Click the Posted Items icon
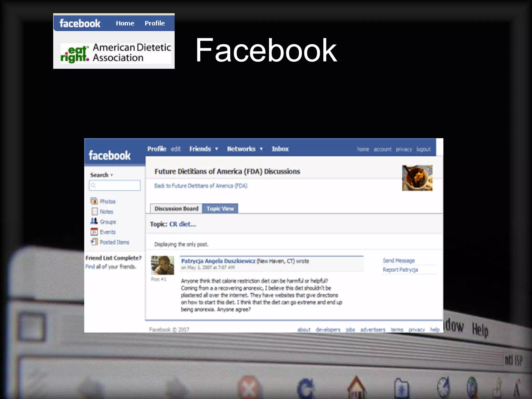Image resolution: width=532 pixels, height=399 pixels. [x=94, y=242]
